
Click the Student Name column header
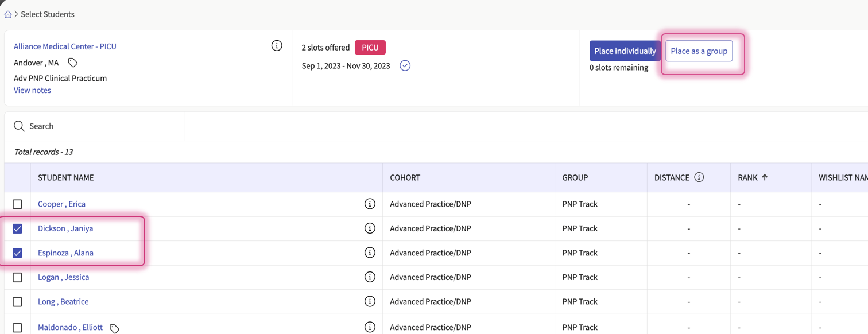(x=66, y=178)
